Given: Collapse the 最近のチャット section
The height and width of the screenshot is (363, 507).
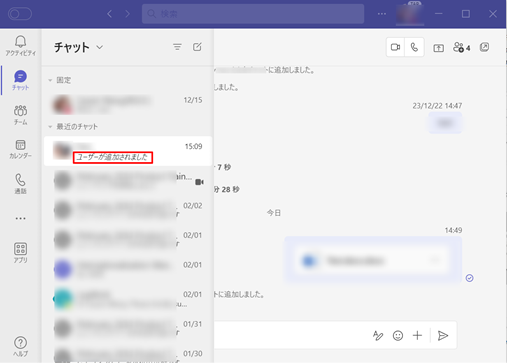Looking at the screenshot, I should coord(50,127).
